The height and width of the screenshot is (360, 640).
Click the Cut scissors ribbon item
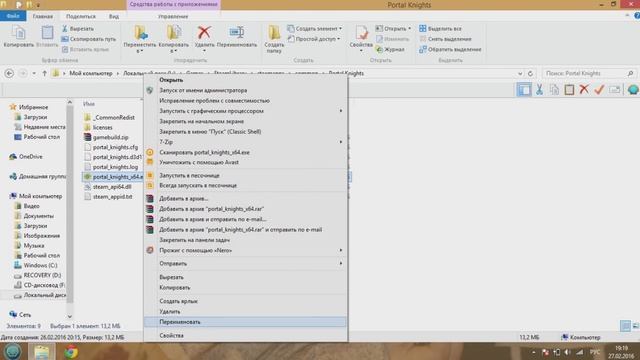78,29
